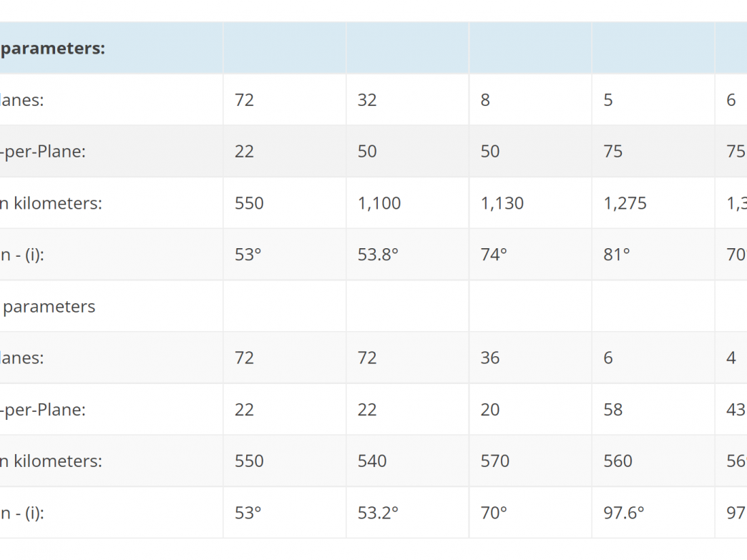The width and height of the screenshot is (747, 560).
Task: Click the 58 per-Plane value cell
Action: point(653,410)
